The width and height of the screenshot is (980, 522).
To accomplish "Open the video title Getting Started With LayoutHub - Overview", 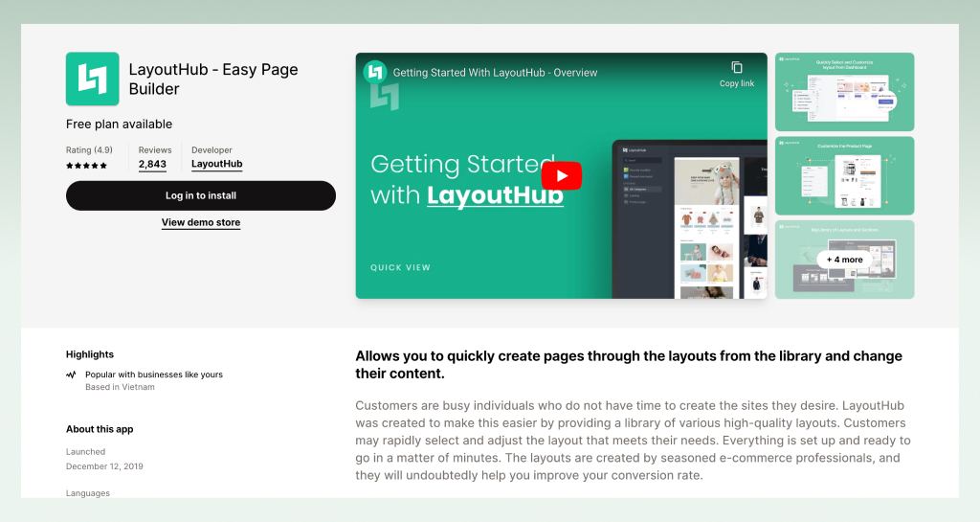I will (495, 73).
